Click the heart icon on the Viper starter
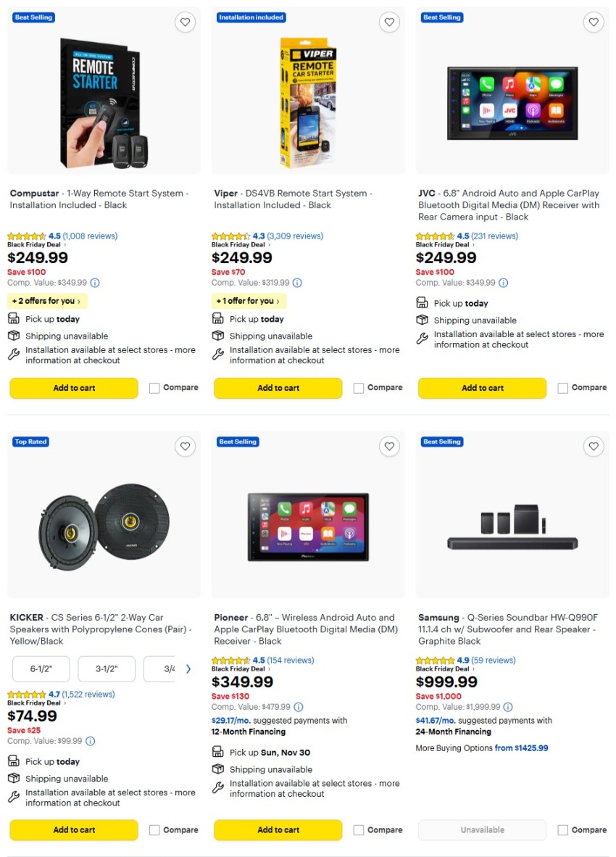The image size is (616, 857). [x=389, y=22]
